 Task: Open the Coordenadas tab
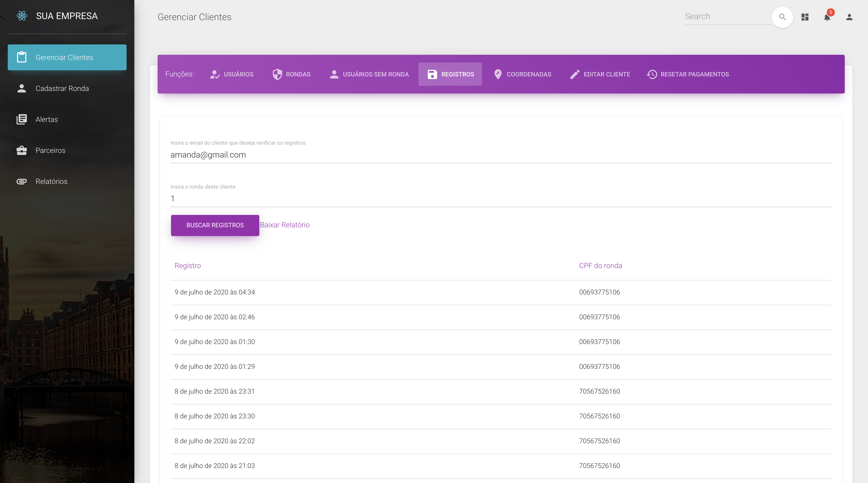522,74
